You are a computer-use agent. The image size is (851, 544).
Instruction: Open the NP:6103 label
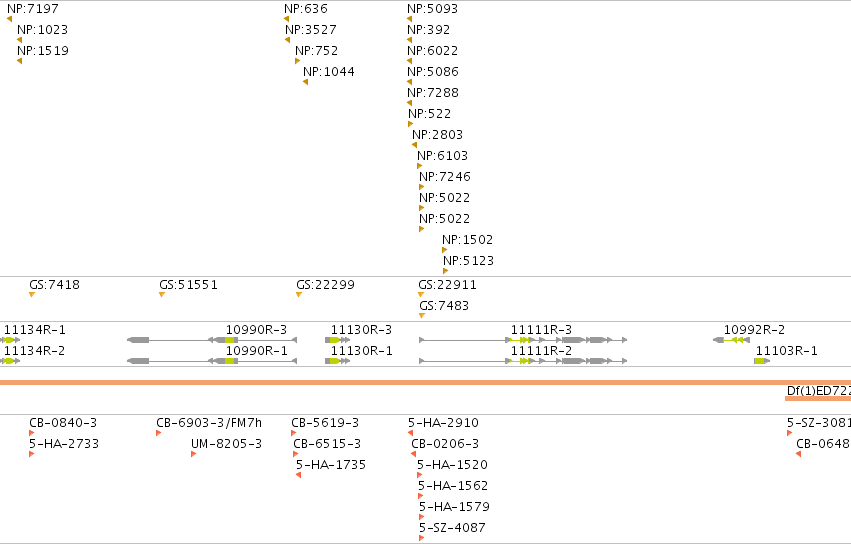pyautogui.click(x=442, y=156)
